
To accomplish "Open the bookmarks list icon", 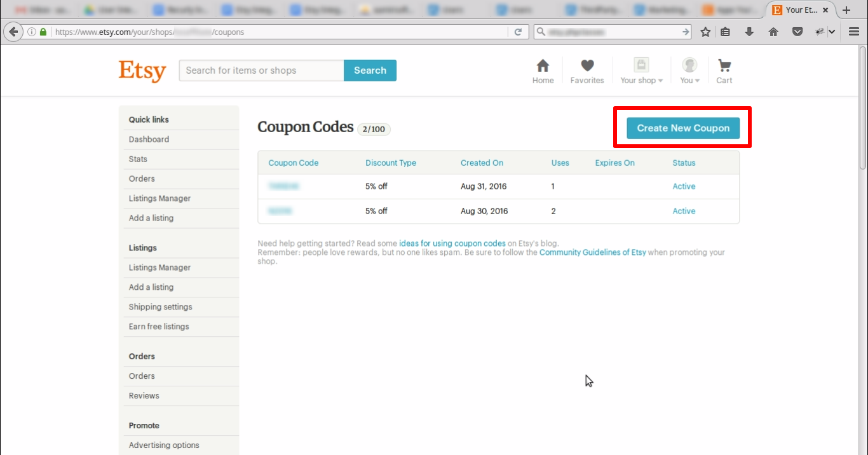I will pyautogui.click(x=725, y=32).
